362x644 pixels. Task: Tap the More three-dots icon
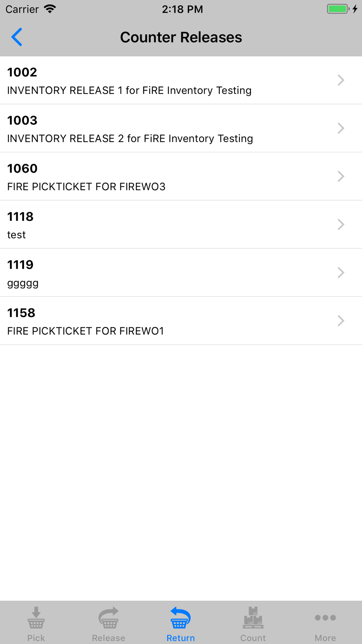pyautogui.click(x=325, y=618)
